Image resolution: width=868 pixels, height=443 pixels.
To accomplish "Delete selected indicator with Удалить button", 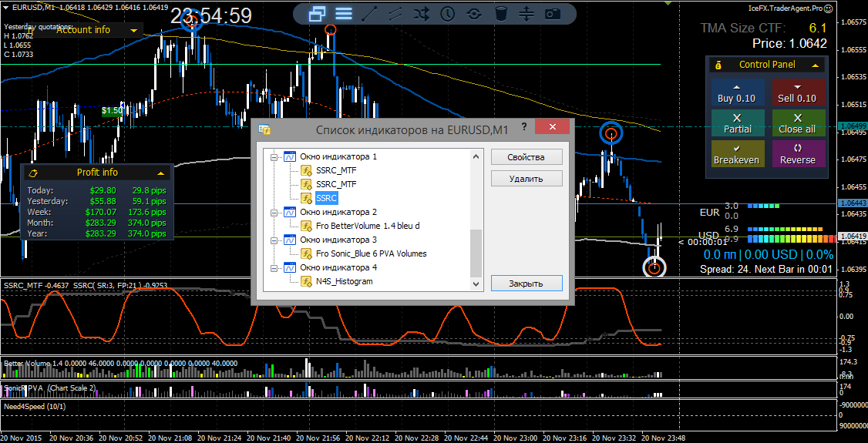I will tap(527, 179).
